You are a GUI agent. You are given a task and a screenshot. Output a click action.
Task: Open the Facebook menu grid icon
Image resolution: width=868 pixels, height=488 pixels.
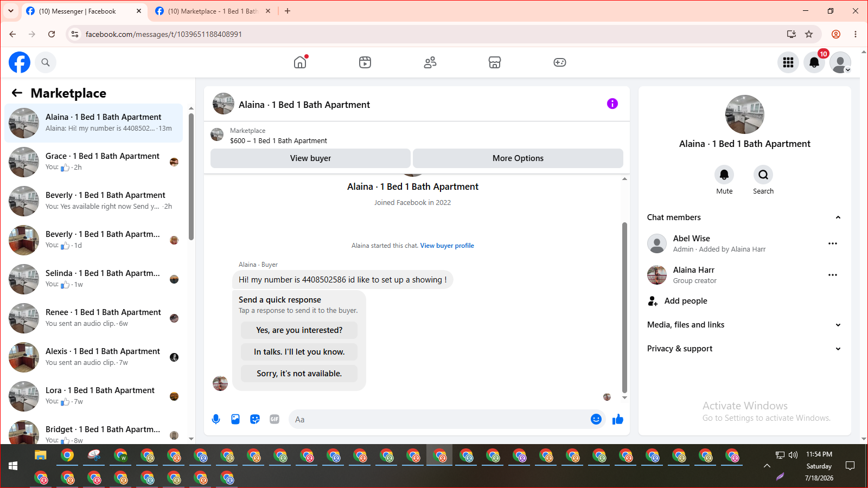tap(788, 62)
